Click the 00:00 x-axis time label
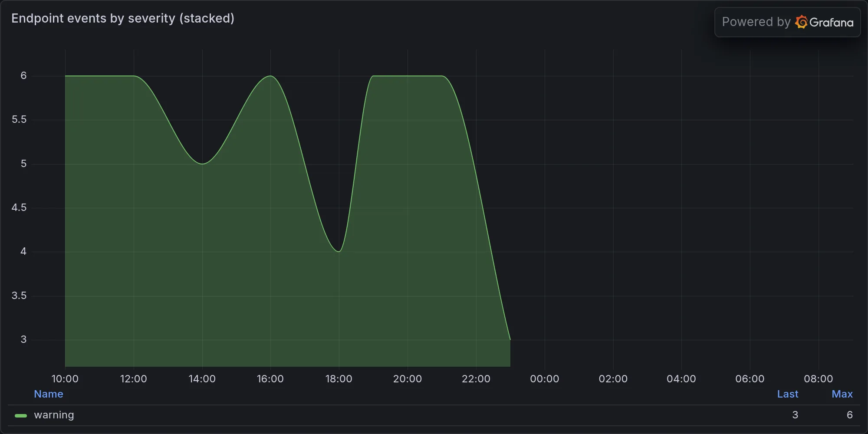Viewport: 868px width, 434px height. coord(545,379)
